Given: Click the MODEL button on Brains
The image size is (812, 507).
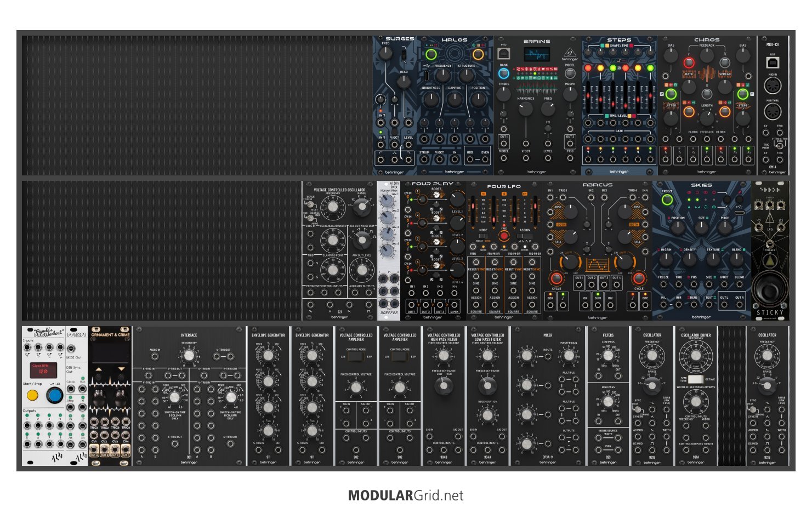Looking at the screenshot, I should [x=570, y=73].
